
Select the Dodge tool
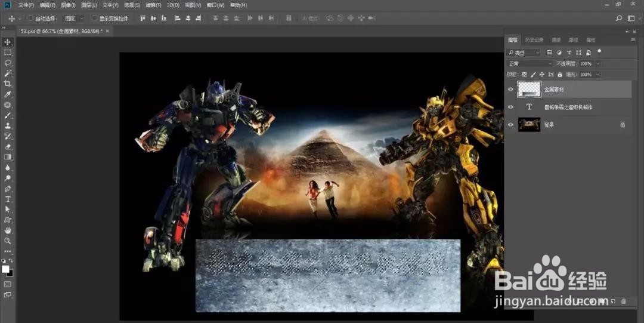7,178
